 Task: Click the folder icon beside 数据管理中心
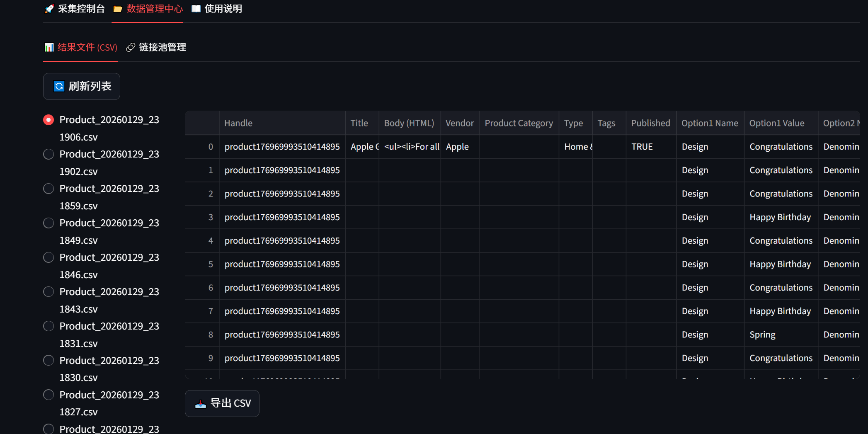point(118,9)
